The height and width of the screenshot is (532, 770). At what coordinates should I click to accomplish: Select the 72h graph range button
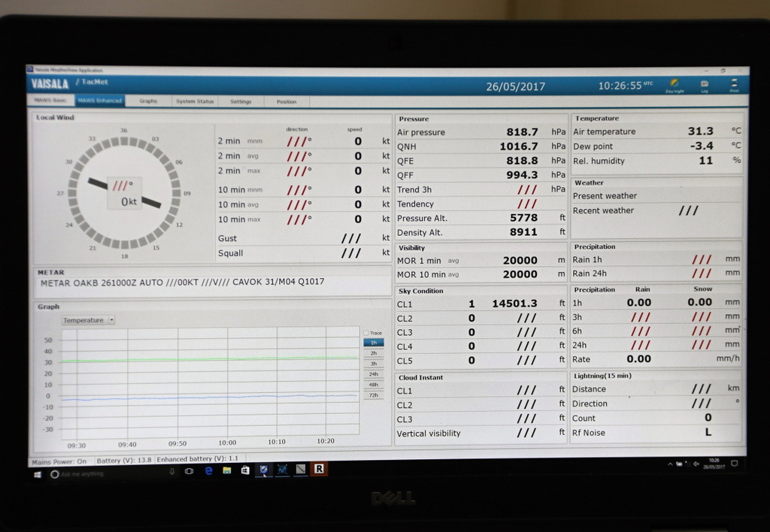click(x=374, y=394)
